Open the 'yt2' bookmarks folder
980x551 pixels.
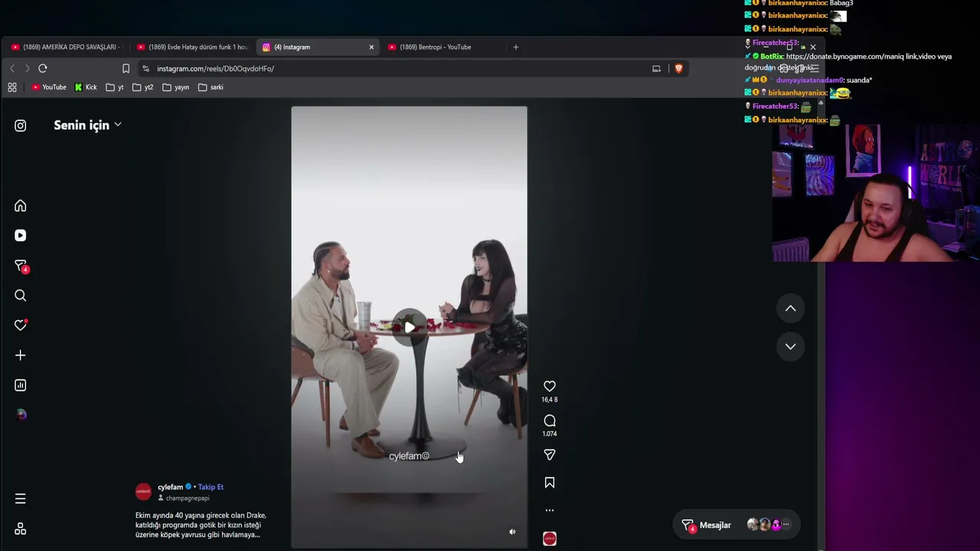(143, 87)
